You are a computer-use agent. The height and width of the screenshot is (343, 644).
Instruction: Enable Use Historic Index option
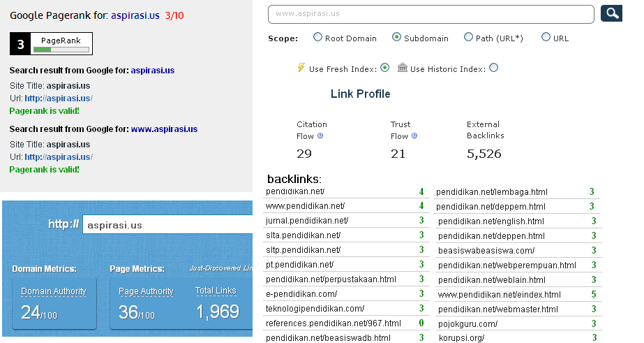point(494,68)
